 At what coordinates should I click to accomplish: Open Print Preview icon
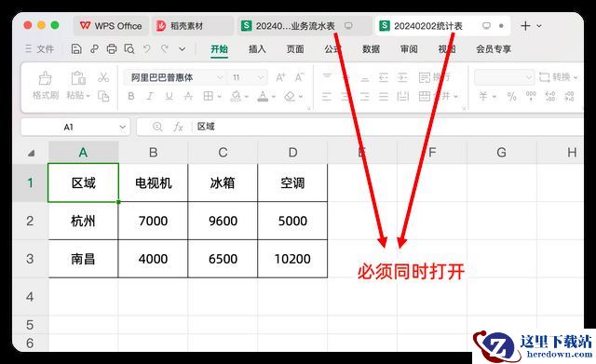point(129,49)
